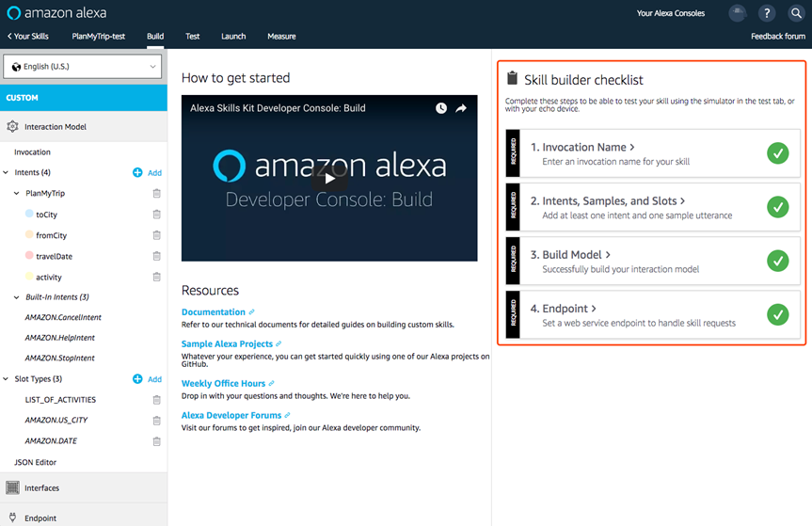812x526 pixels.
Task: Delete the fromCity slot using trash icon
Action: [156, 235]
